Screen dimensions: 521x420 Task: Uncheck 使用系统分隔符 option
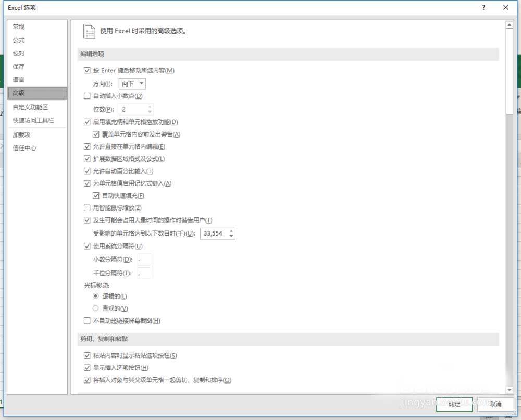(x=87, y=246)
